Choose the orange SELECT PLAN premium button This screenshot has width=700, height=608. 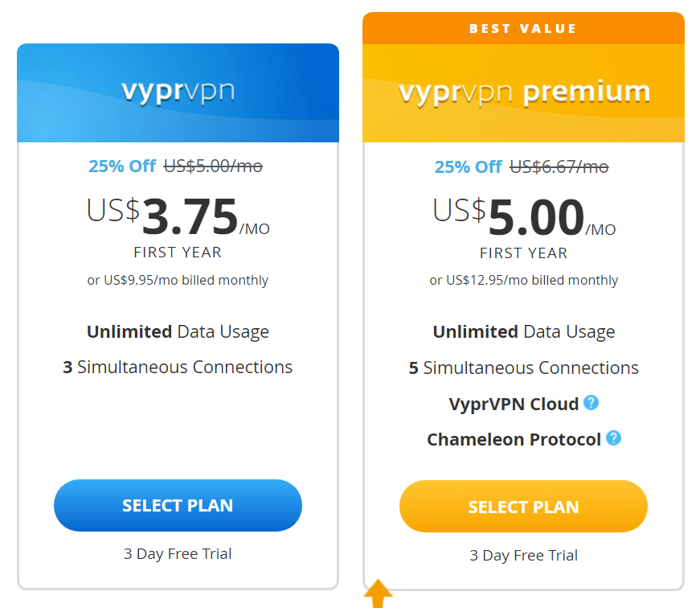pos(523,507)
